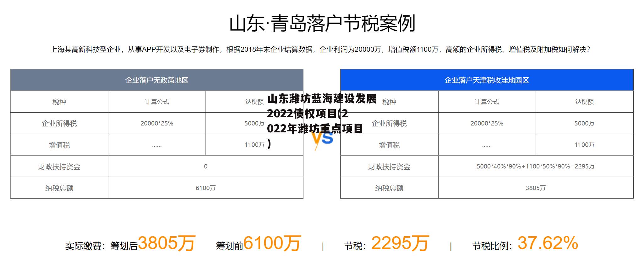The width and height of the screenshot is (644, 261).
Task: Click the header 企业落户无政策地区
Action: click(x=157, y=80)
